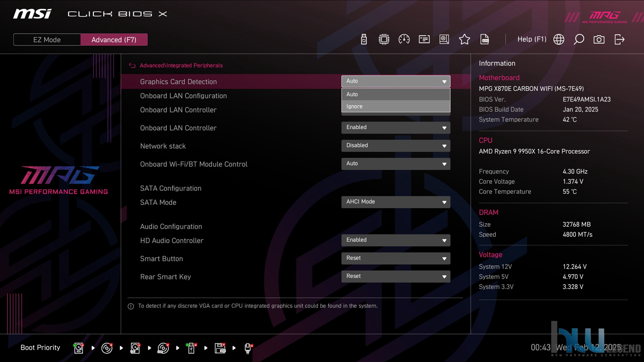Go back using breadcrumb arrow icon

[132, 65]
